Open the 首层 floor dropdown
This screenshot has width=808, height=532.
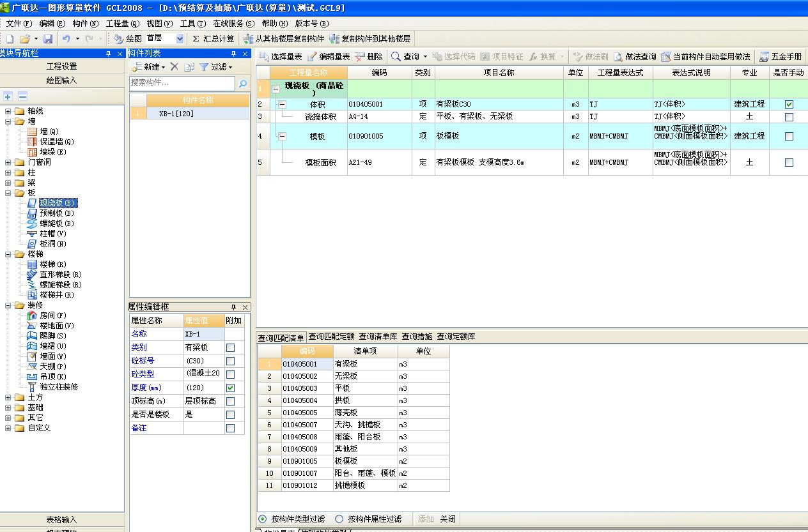[x=180, y=39]
